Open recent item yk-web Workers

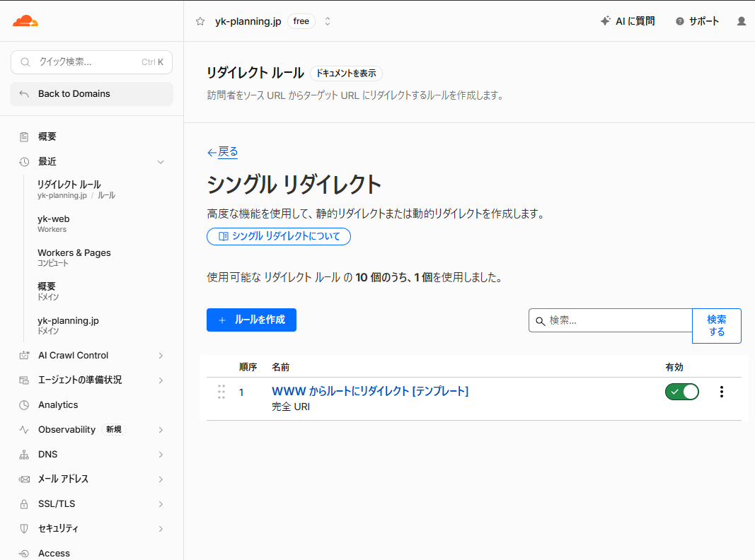tap(54, 223)
